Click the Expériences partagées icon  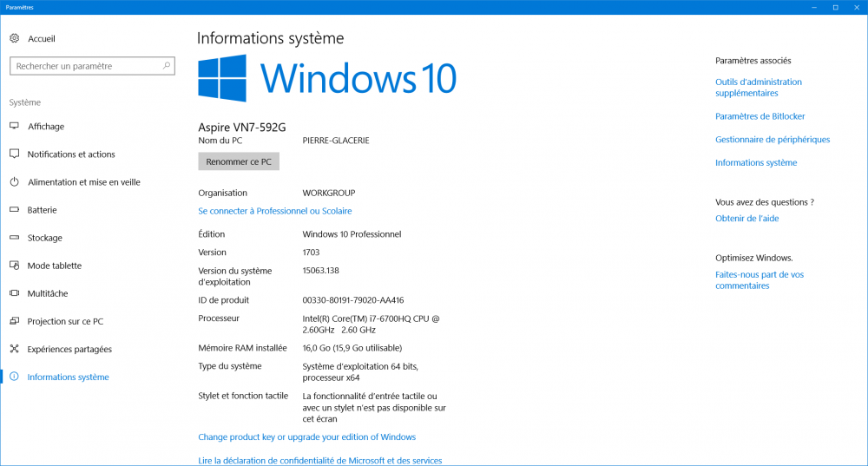click(x=14, y=349)
